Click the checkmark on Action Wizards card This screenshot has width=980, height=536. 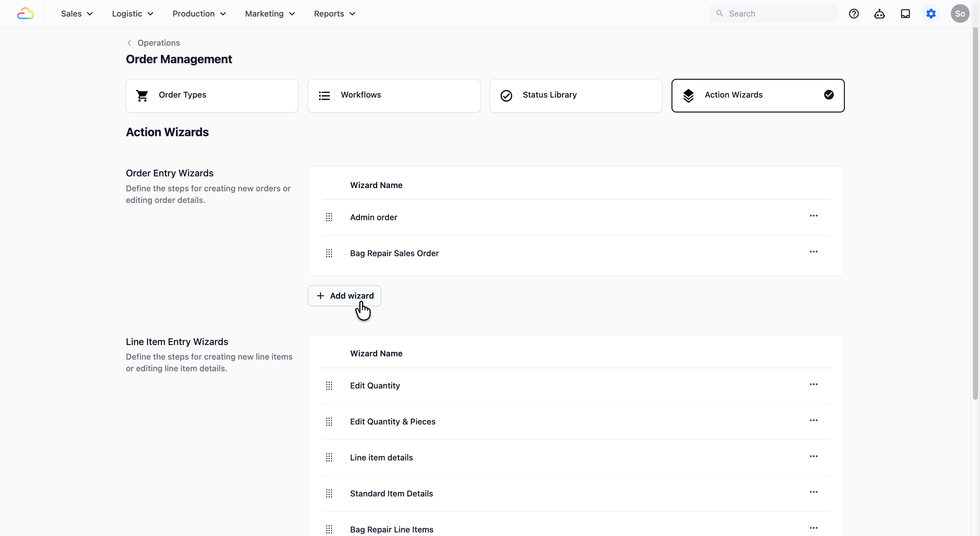(x=829, y=95)
